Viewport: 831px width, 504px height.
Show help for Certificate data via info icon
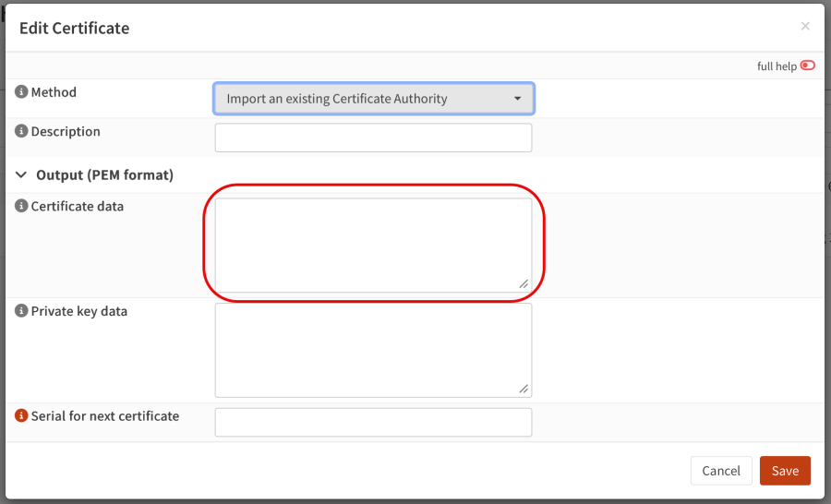[21, 207]
